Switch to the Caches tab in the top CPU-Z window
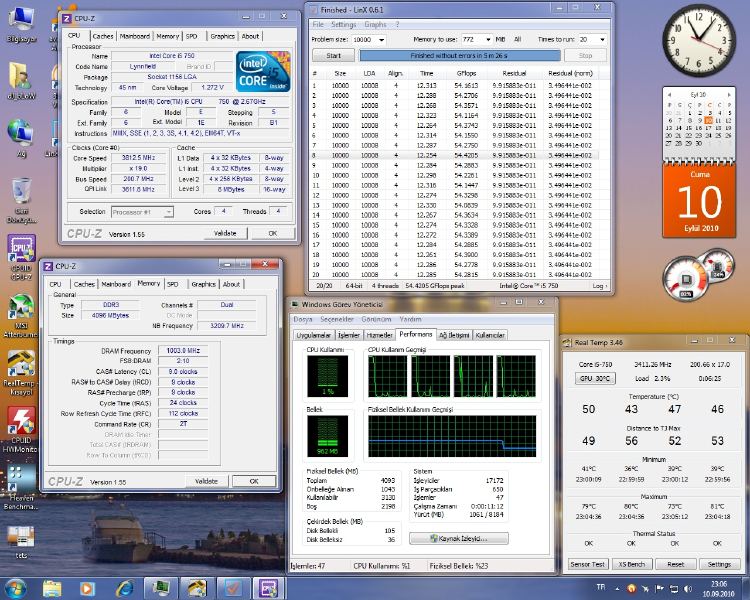750x600 pixels. (103, 36)
